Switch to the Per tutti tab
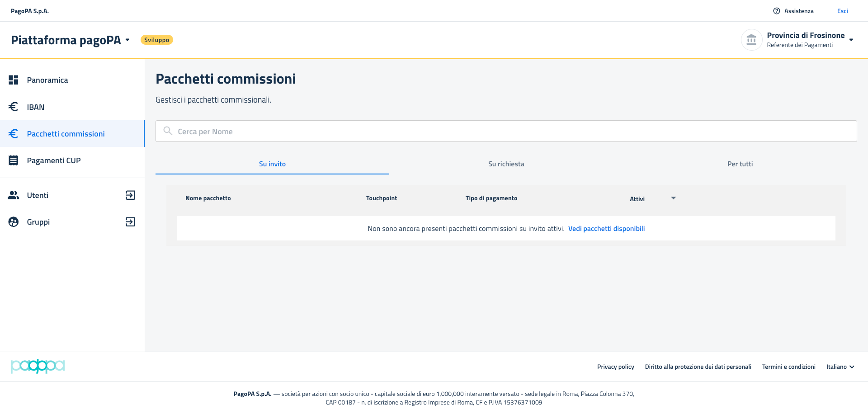 coord(740,164)
